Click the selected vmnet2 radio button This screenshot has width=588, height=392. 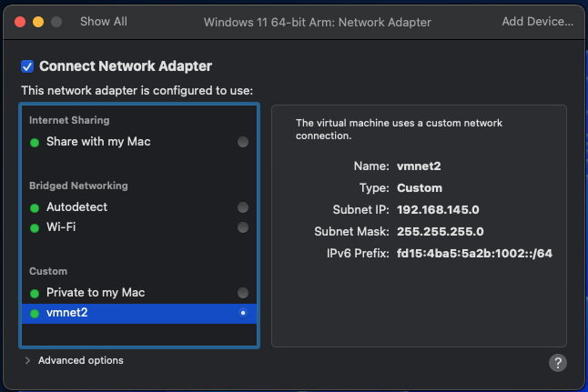pyautogui.click(x=243, y=313)
